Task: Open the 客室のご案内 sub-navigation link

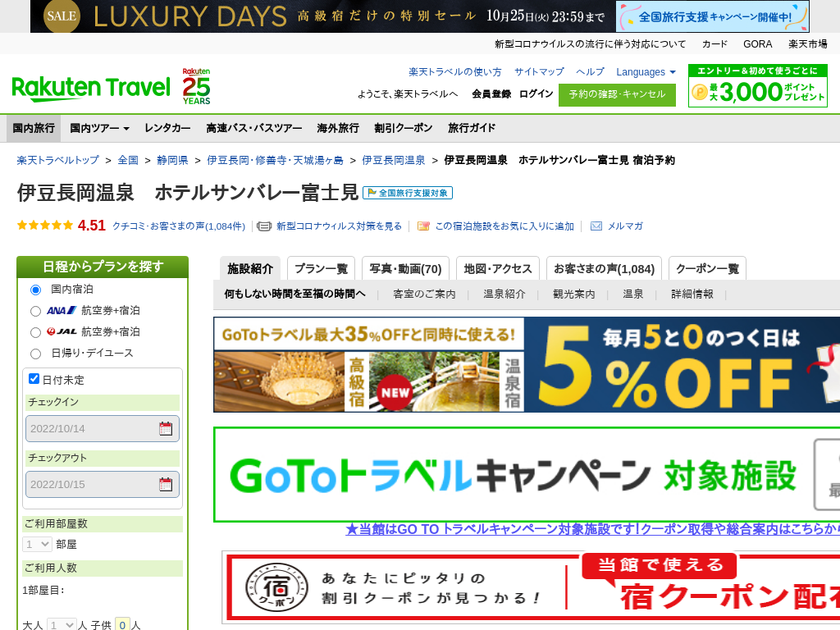Action: [424, 294]
